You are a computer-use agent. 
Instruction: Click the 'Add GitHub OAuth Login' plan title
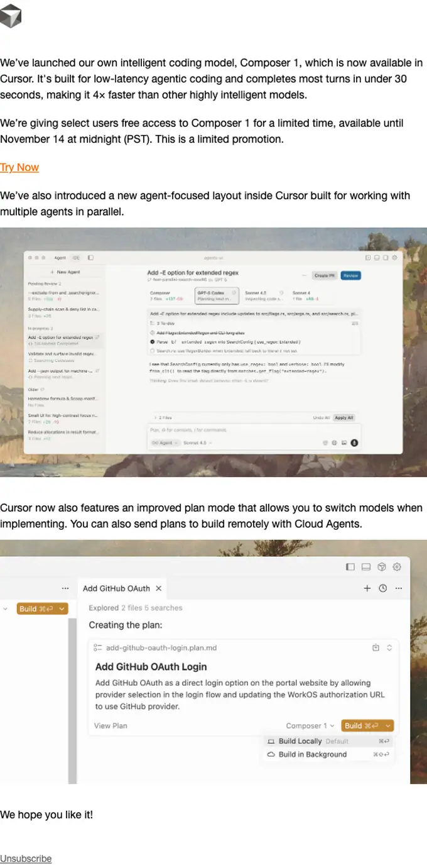(151, 666)
